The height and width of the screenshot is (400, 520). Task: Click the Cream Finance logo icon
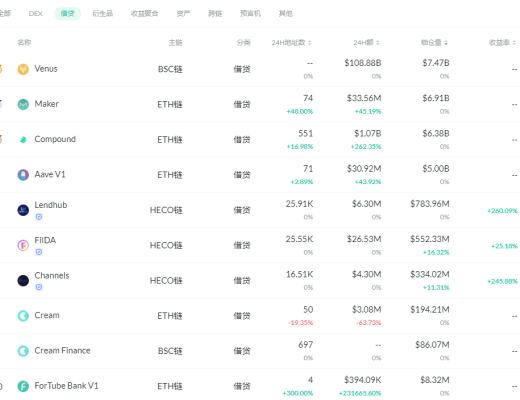click(x=23, y=351)
